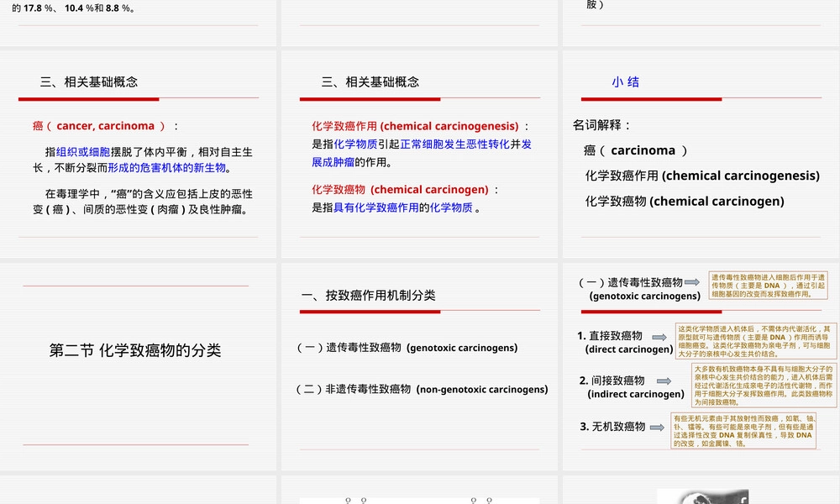The width and height of the screenshot is (840, 504).
Task: Select the 一、按致癌作用机制分类 slide
Action: pyautogui.click(x=419, y=366)
